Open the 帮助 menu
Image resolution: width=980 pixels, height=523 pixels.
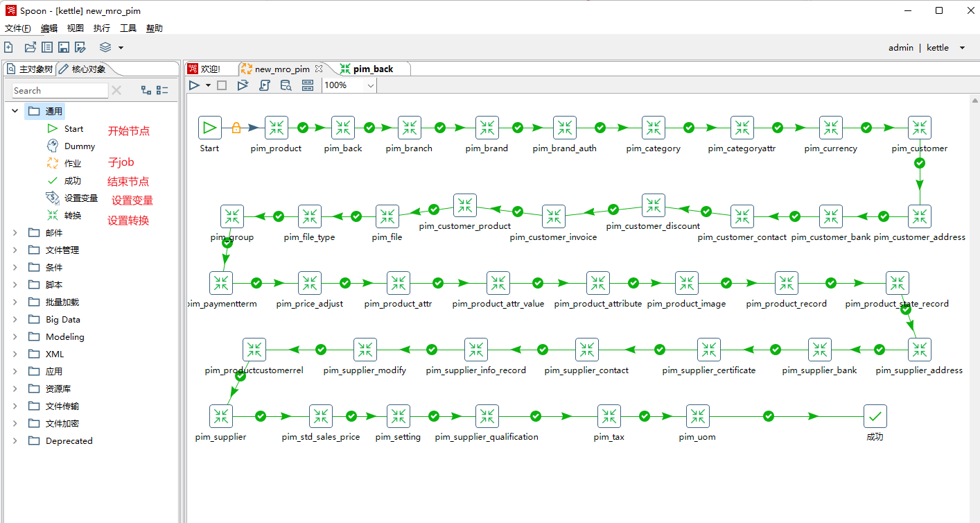[x=155, y=28]
